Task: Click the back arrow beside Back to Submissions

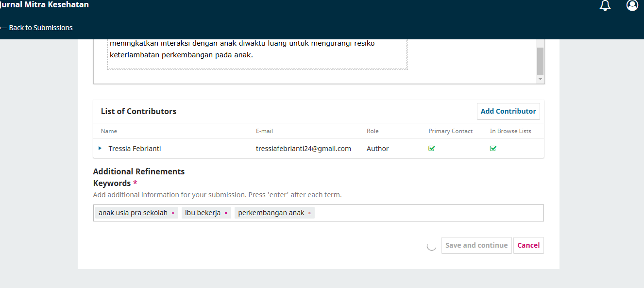Action: pos(3,28)
